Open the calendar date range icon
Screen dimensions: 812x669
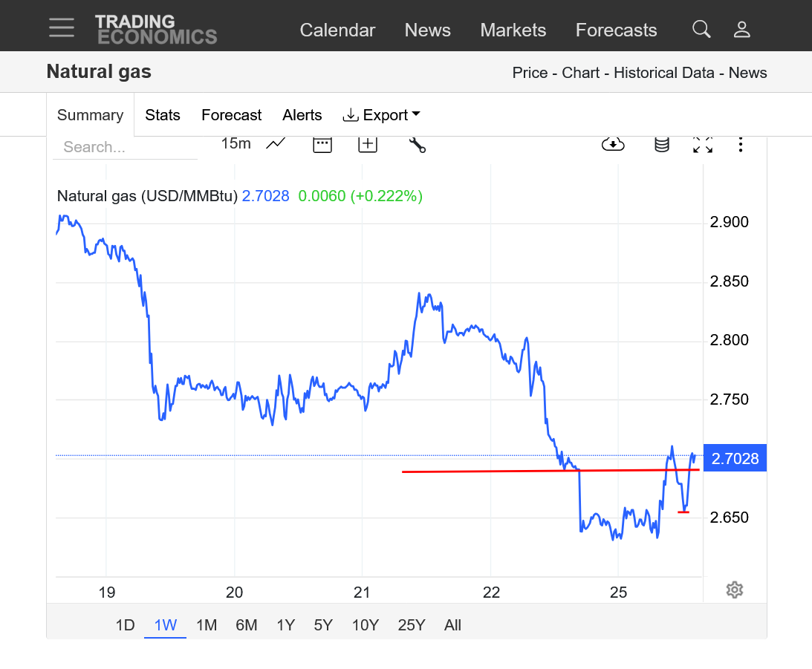pos(322,144)
